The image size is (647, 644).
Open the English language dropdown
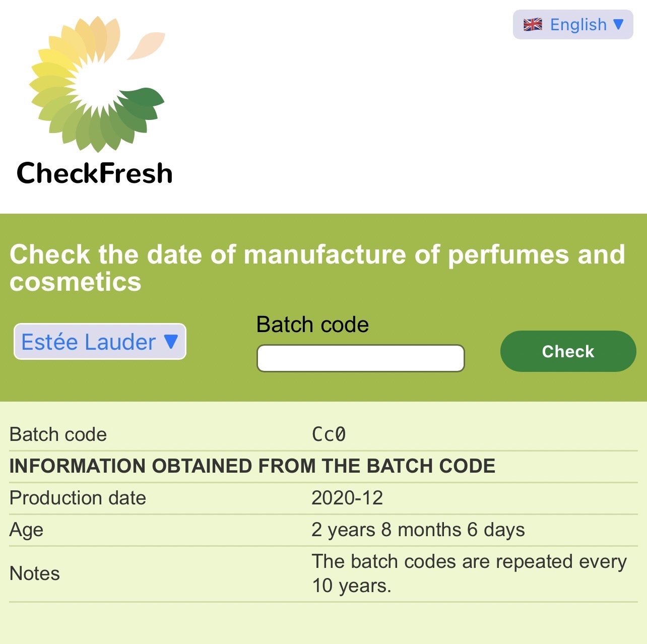[x=572, y=25]
